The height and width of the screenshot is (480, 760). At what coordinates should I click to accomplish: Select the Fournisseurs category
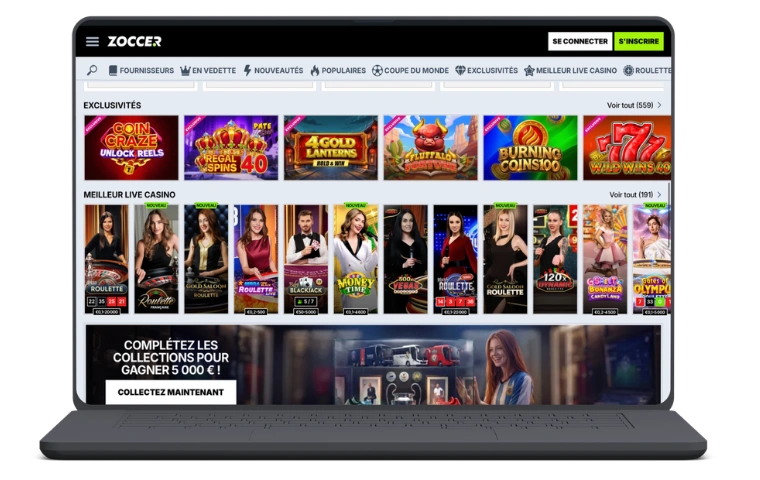click(142, 70)
